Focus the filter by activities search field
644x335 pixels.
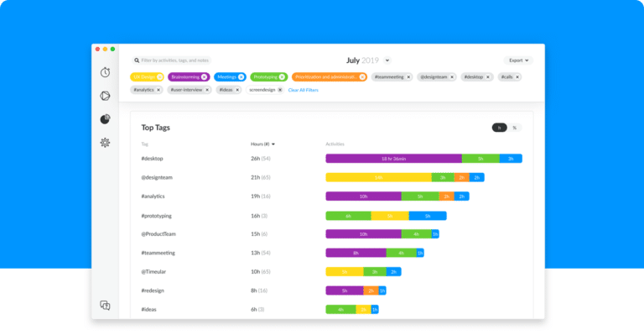(x=172, y=60)
